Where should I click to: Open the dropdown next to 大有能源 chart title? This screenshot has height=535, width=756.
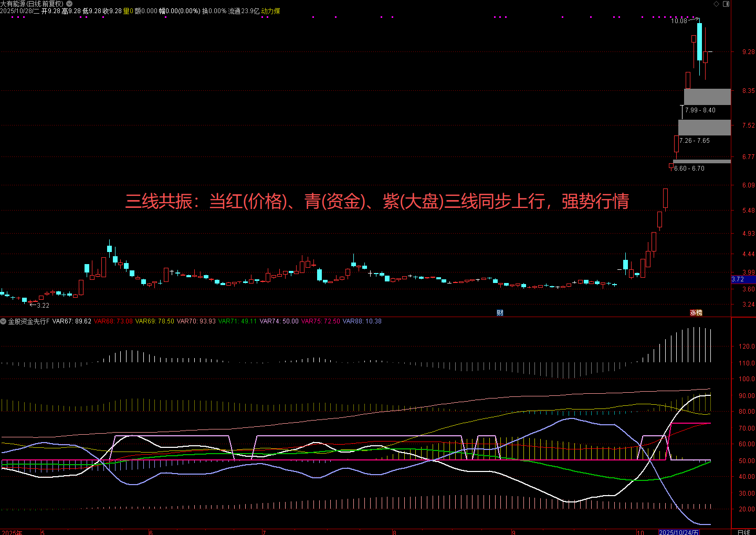click(x=69, y=4)
